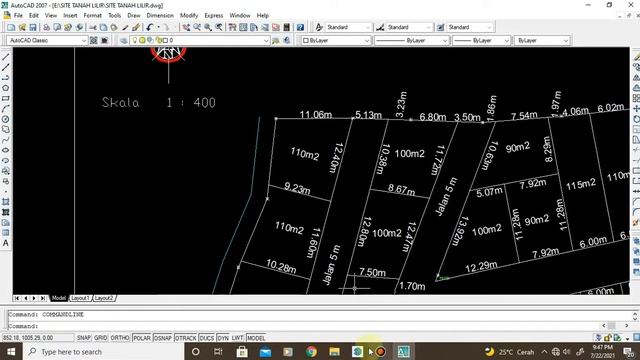Open Google Chrome from taskbar

(x=311, y=352)
